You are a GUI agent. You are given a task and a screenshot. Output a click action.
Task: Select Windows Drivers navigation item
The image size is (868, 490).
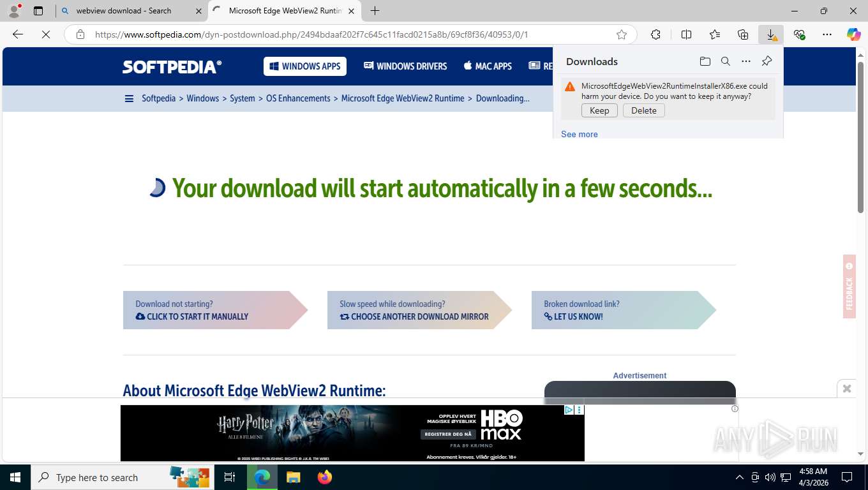pyautogui.click(x=405, y=66)
